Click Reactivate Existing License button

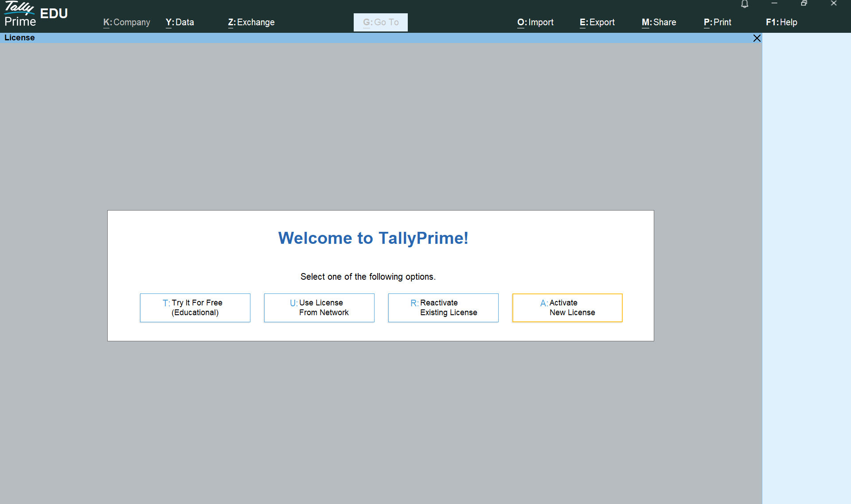click(x=443, y=308)
